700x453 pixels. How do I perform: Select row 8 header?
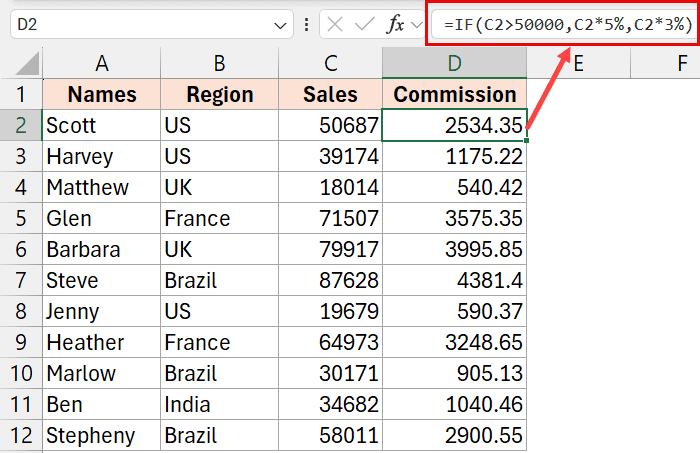(x=21, y=311)
